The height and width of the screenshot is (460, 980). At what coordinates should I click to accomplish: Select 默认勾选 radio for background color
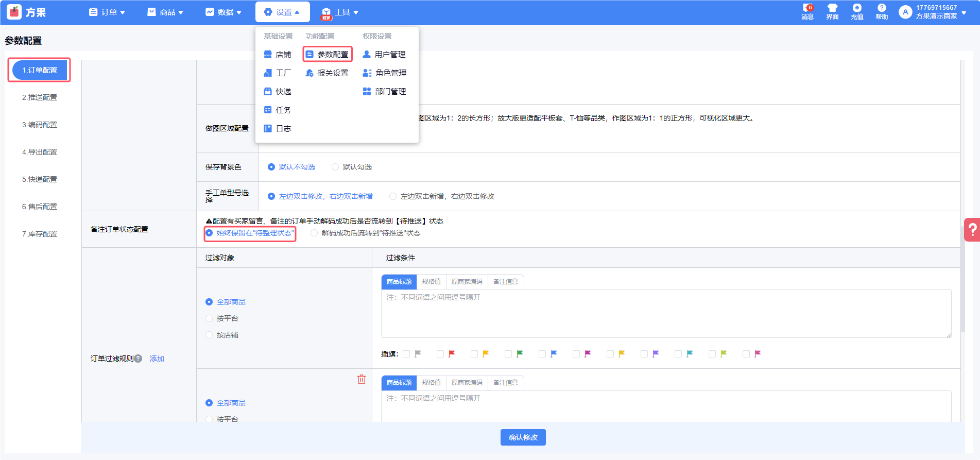[335, 167]
